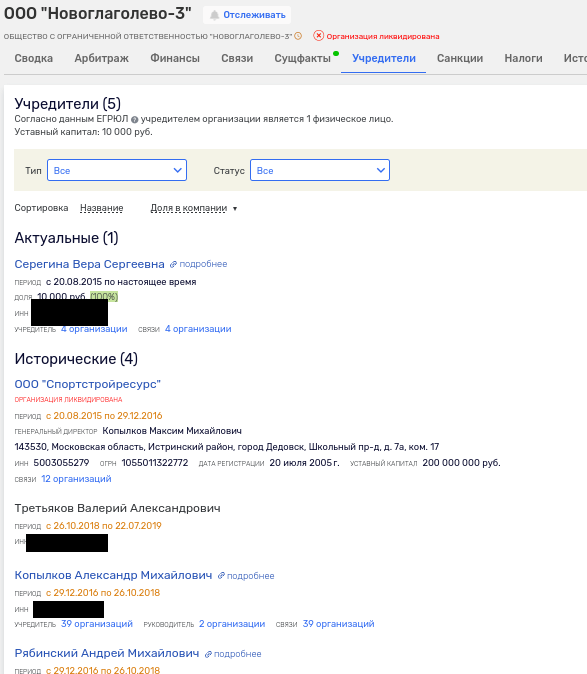Image resolution: width=587 pixels, height=674 pixels.
Task: Switch to the Финансы tab
Action: pos(175,58)
